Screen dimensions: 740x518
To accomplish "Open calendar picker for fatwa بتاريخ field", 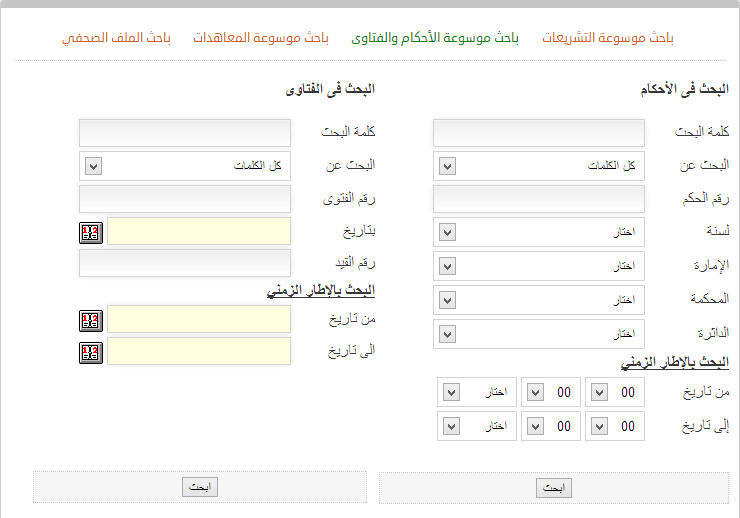I will click(91, 233).
